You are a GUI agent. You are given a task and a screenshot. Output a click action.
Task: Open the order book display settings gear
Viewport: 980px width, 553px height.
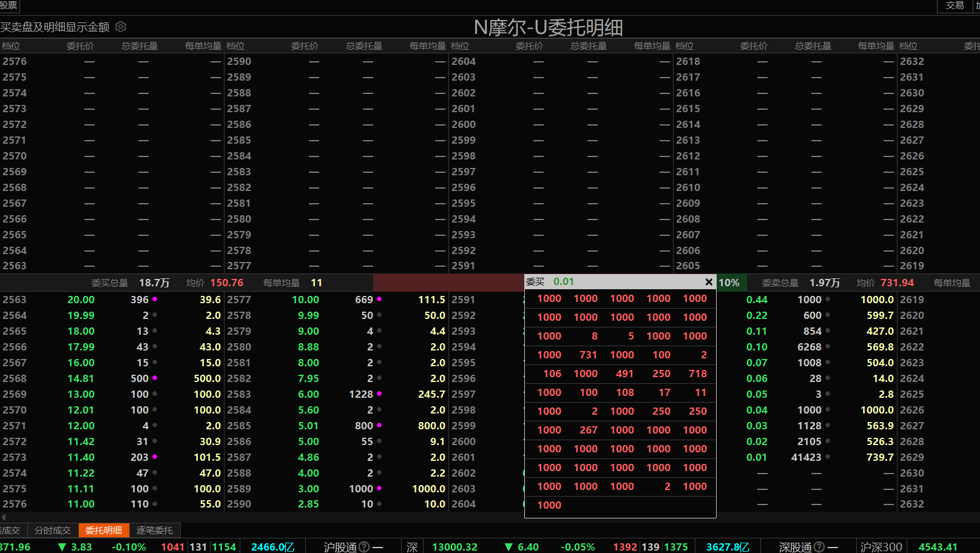click(121, 27)
